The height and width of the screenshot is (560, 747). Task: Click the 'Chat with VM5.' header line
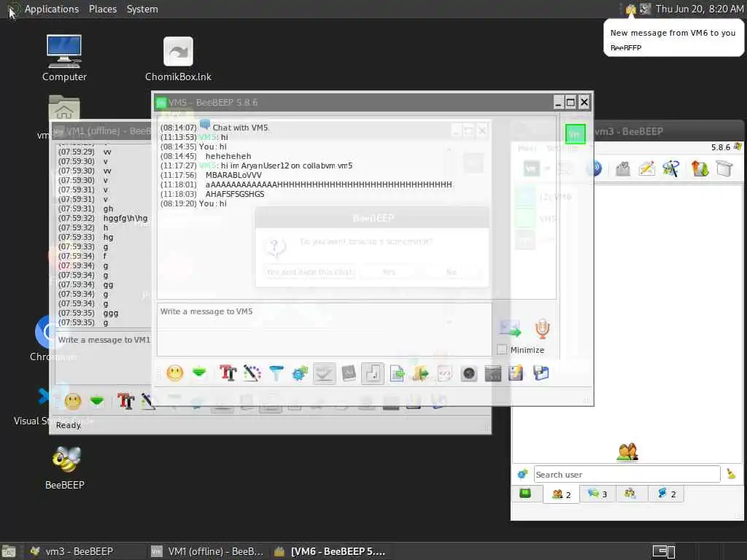click(241, 128)
